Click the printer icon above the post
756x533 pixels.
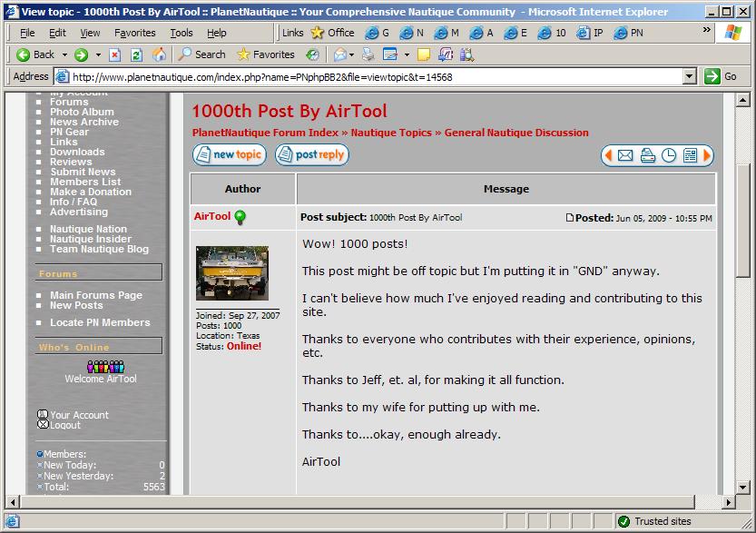647,156
